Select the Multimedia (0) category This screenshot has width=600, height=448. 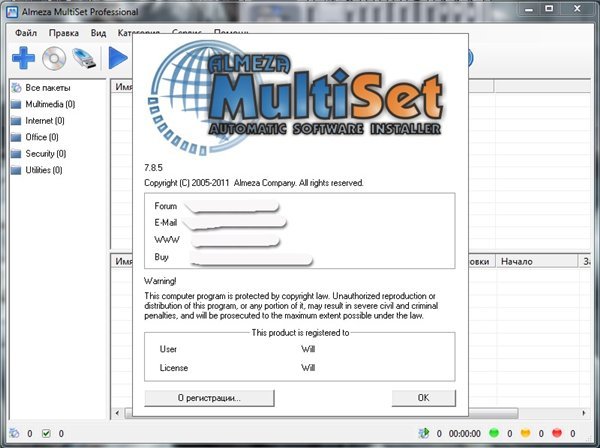tap(50, 104)
